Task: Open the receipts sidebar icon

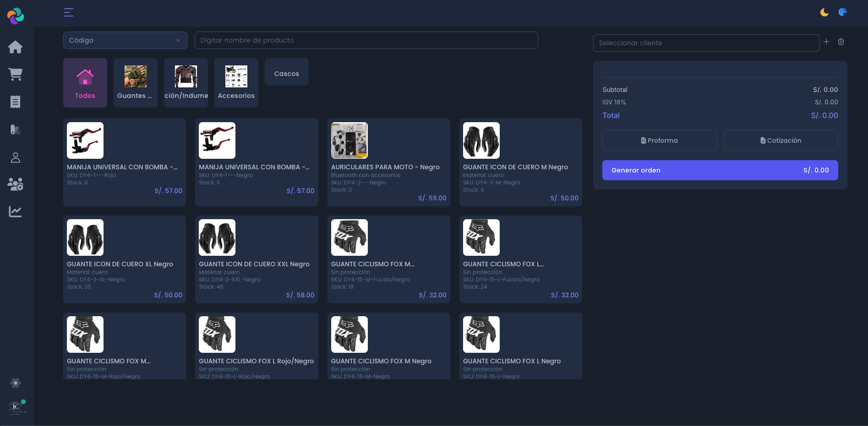Action: pyautogui.click(x=15, y=102)
